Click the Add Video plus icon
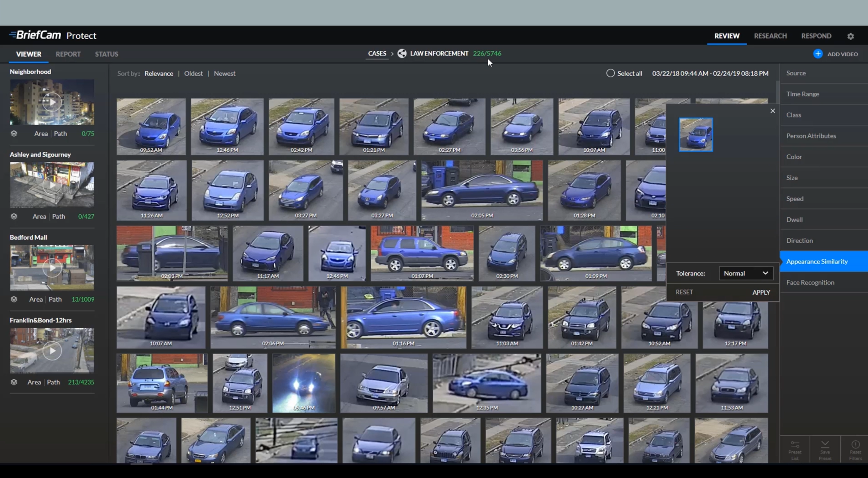The width and height of the screenshot is (868, 478). (818, 54)
